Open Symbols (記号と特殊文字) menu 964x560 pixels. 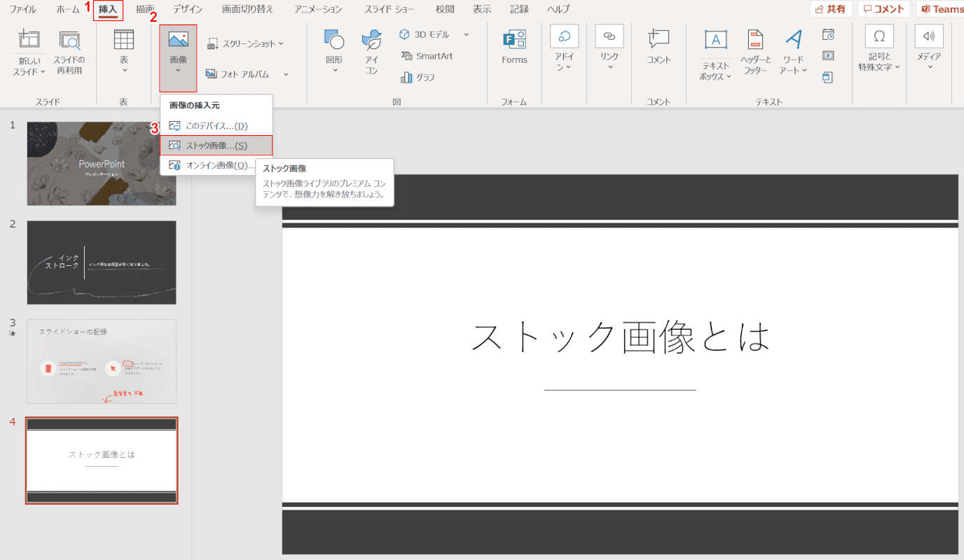pos(879,49)
